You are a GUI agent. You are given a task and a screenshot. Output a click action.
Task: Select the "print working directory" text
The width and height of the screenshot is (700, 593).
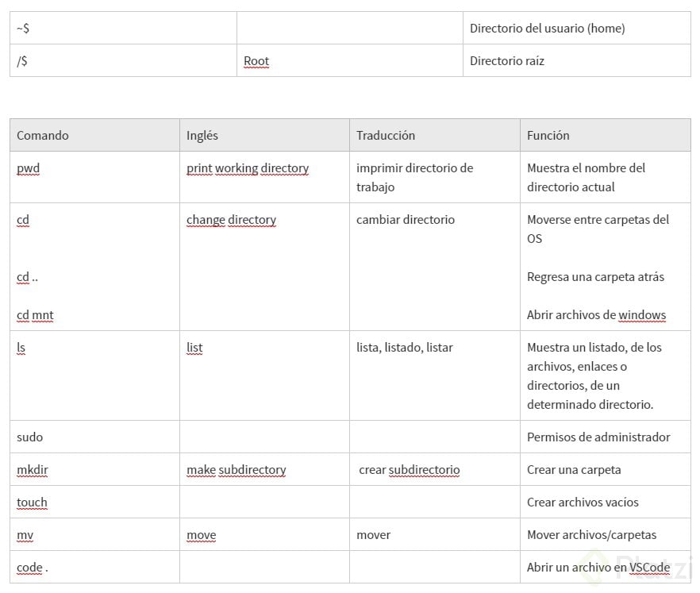tap(248, 168)
